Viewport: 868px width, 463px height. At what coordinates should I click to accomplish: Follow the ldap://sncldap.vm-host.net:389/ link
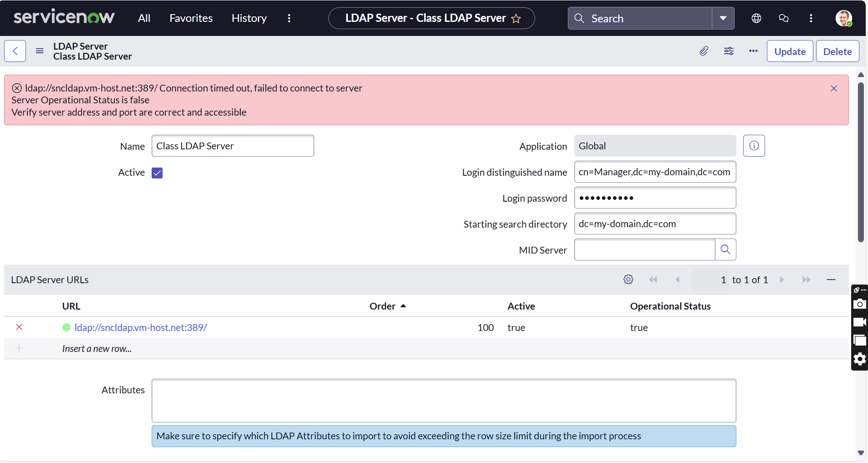tap(140, 327)
